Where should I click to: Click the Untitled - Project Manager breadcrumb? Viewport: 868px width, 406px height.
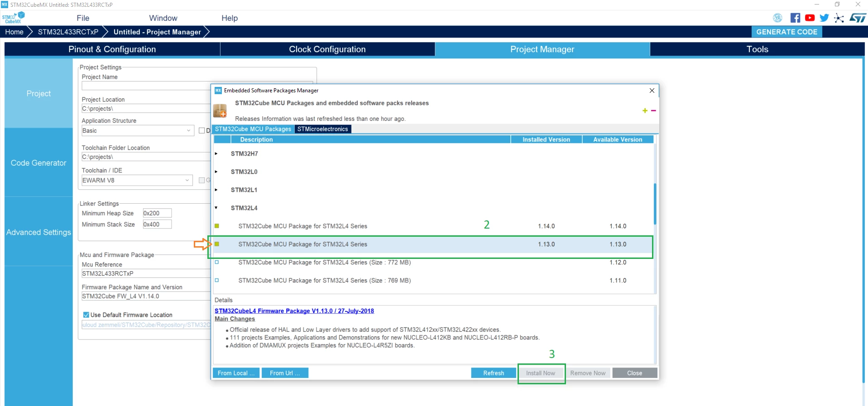[157, 32]
